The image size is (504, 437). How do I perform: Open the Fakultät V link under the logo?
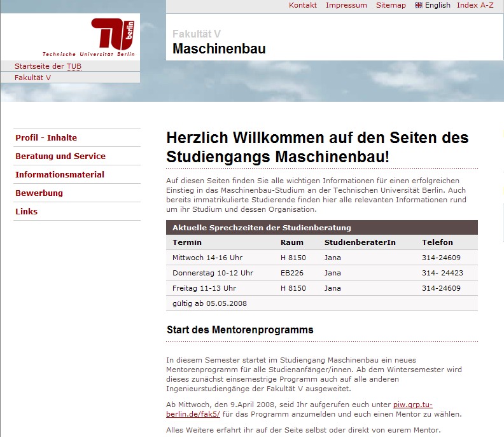32,78
